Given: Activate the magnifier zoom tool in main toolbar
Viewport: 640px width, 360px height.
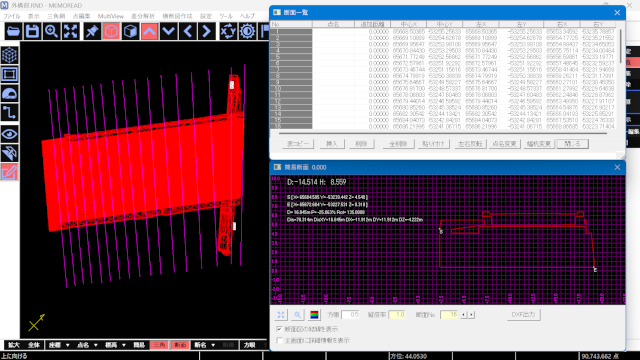Looking at the screenshot, I should click(x=51, y=31).
